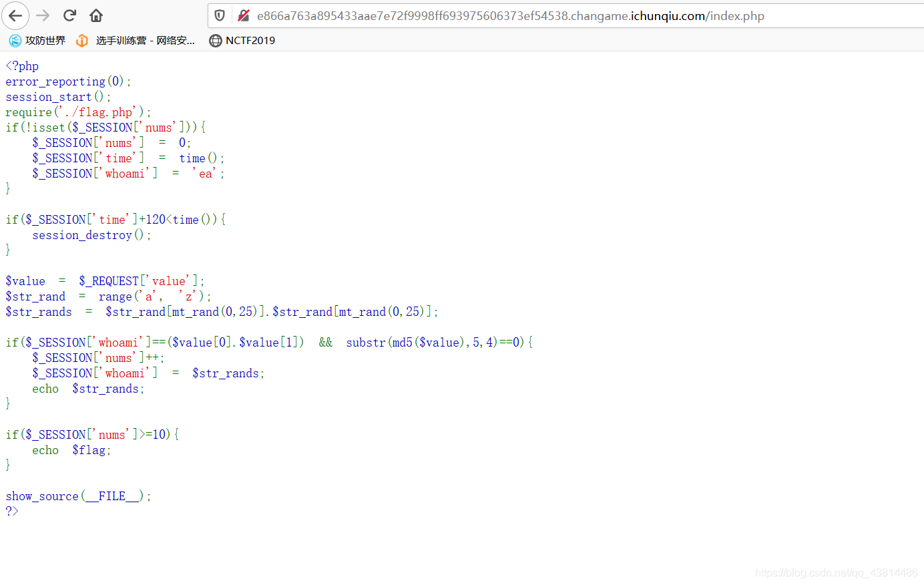The image size is (924, 585).
Task: Open tracking protection shield icon
Action: coord(220,15)
